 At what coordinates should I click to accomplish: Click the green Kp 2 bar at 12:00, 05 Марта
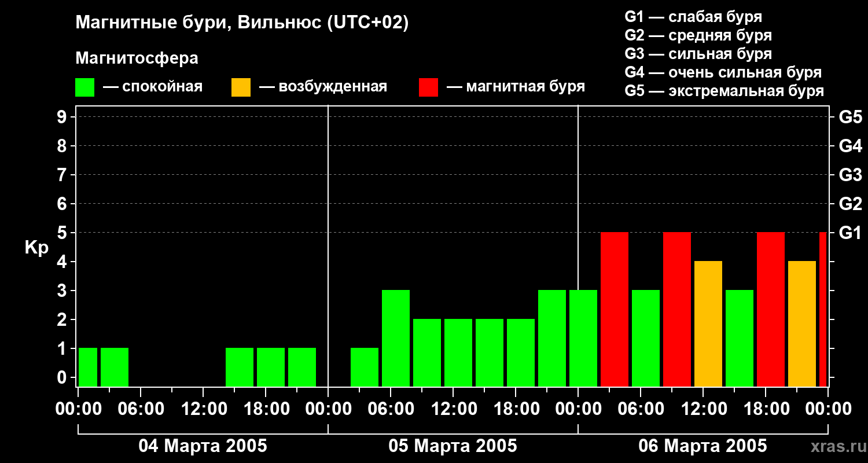coord(458,353)
